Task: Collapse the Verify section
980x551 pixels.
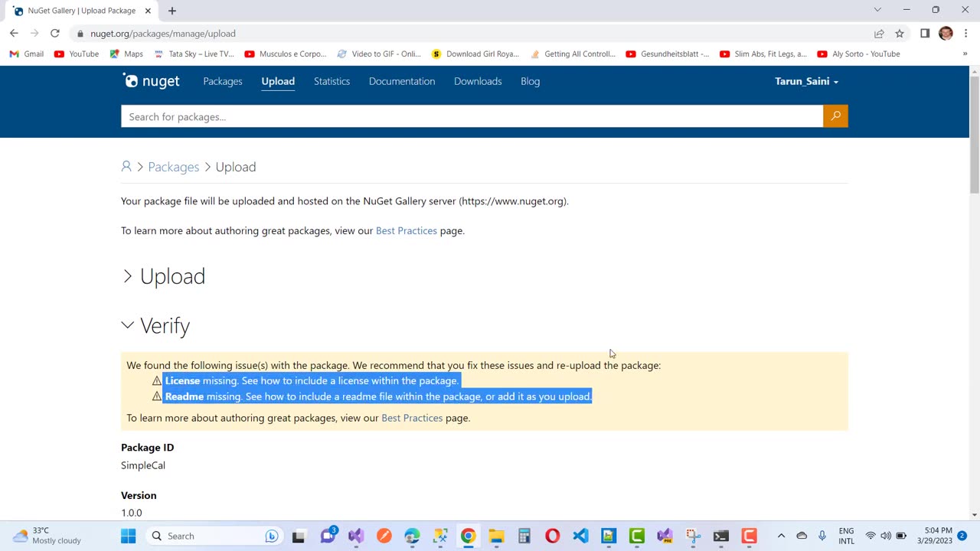Action: pyautogui.click(x=155, y=326)
